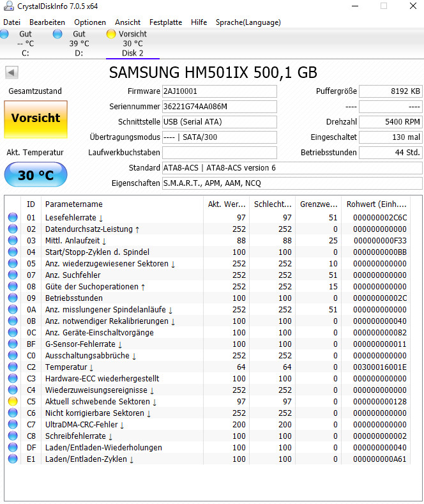Click status dot for Schreibfehlerrate row

(x=13, y=436)
